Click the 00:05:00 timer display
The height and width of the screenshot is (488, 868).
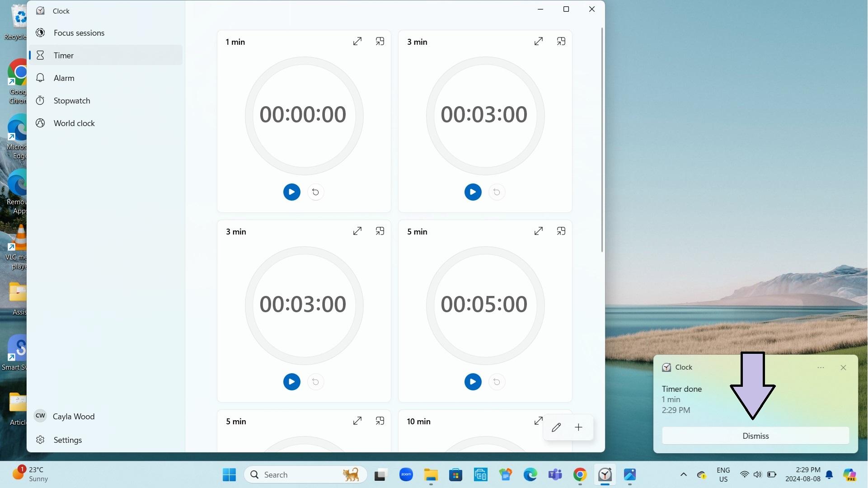[484, 304]
